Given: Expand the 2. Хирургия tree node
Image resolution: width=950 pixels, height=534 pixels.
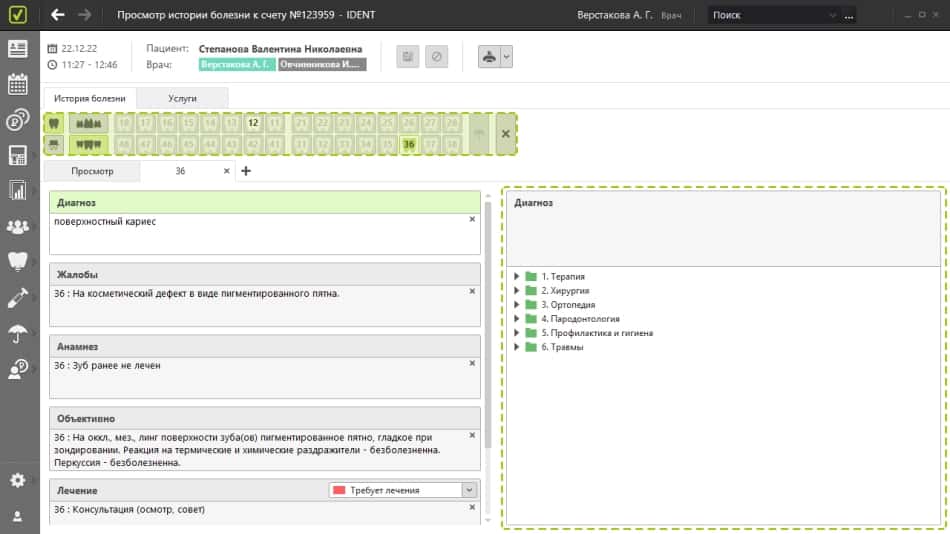Looking at the screenshot, I should 517,290.
